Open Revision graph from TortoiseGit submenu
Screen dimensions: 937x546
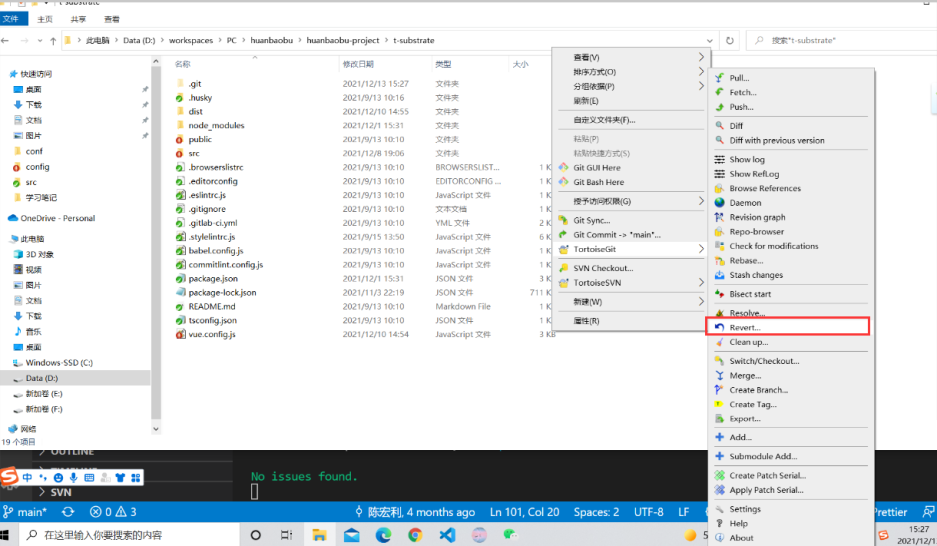coord(757,217)
